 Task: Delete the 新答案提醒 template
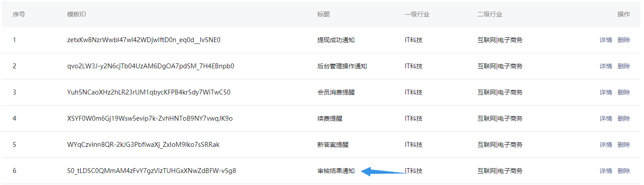tap(623, 145)
